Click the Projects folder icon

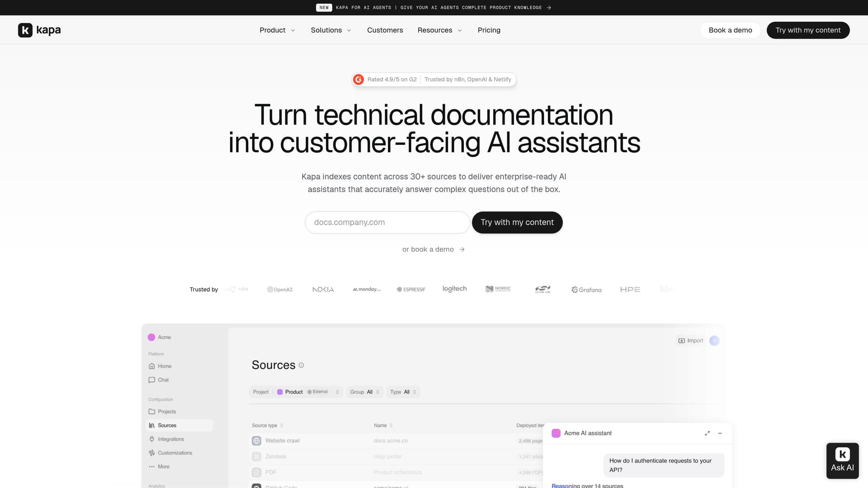coord(152,412)
